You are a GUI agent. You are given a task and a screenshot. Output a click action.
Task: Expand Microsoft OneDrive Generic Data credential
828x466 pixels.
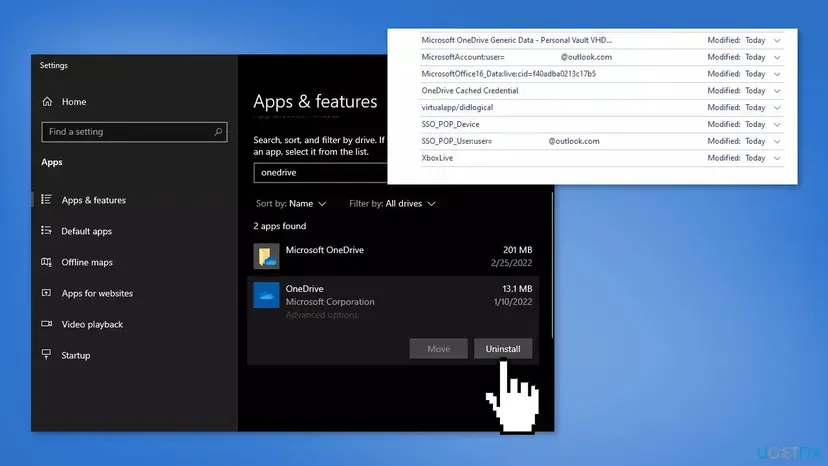(x=777, y=40)
